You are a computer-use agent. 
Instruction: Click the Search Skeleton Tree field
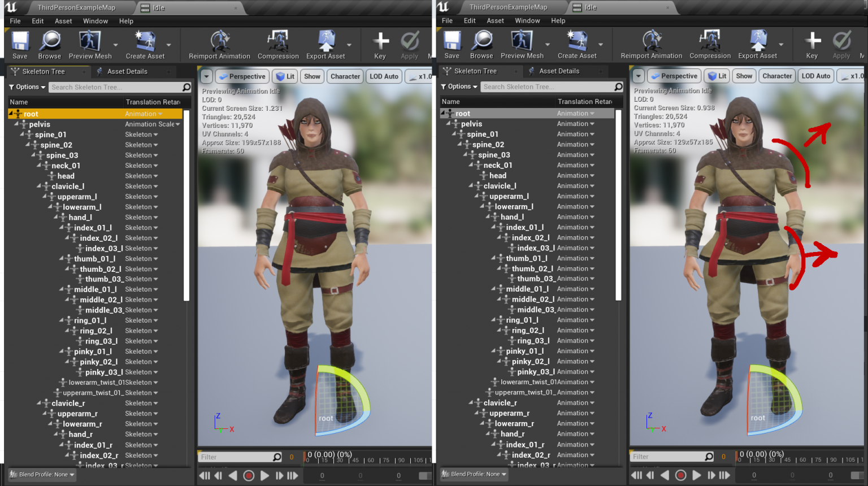(113, 86)
